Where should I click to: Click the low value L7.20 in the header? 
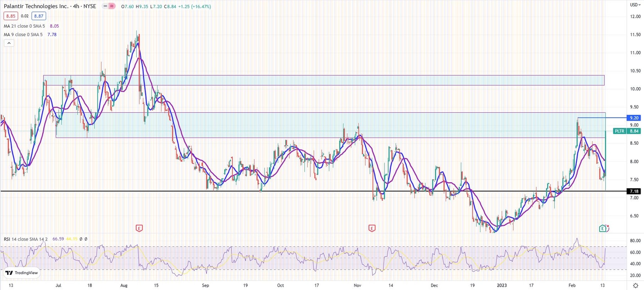point(156,6)
